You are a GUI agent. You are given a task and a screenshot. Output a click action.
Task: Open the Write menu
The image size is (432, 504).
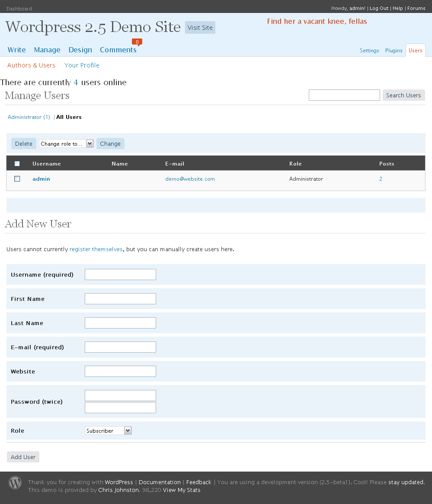17,50
